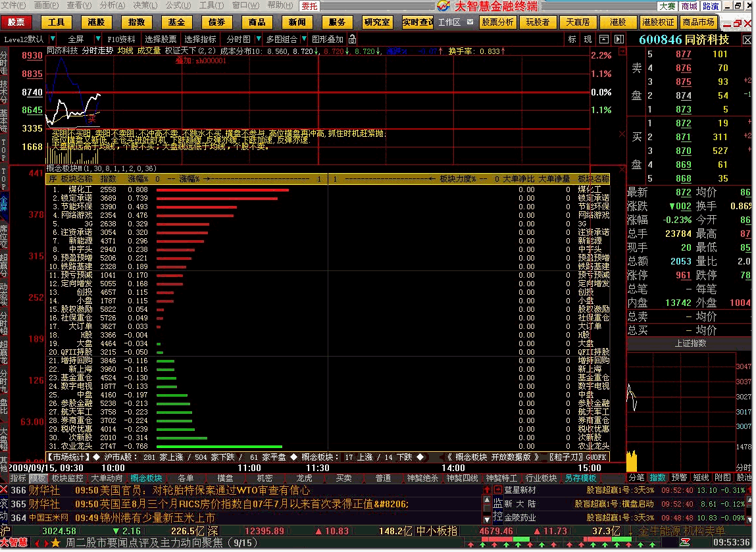Open the 查看(V) menu
Viewport: 756px width, 552px height.
point(79,5)
